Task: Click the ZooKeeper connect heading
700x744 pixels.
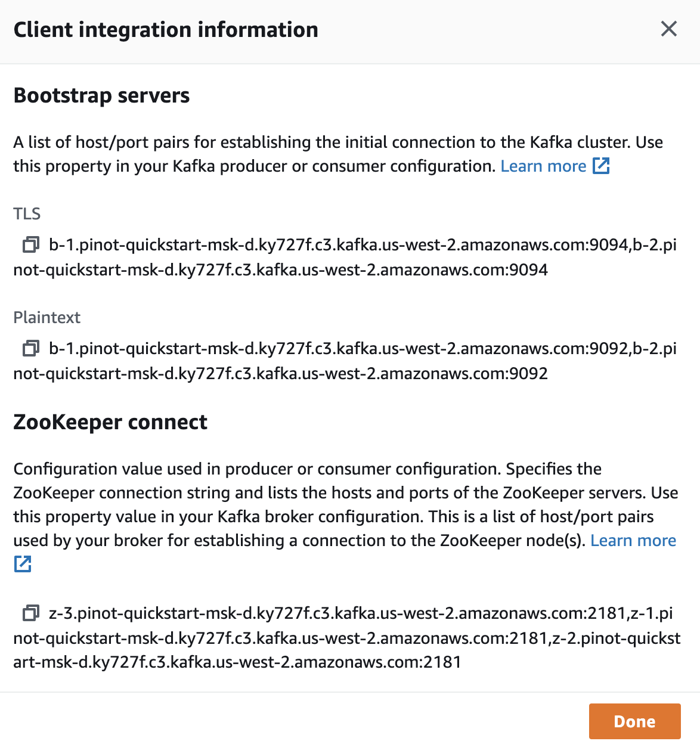Action: pos(110,422)
